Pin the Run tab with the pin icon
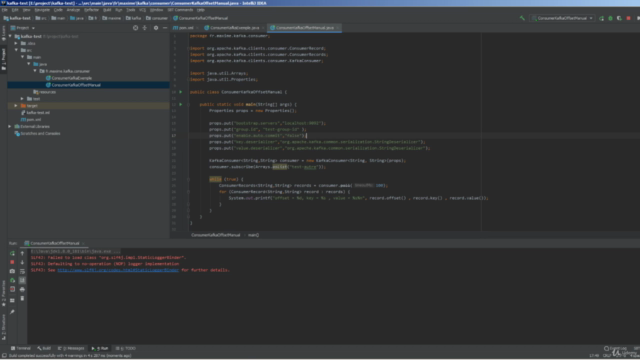The height and width of the screenshot is (360, 640). (12, 312)
